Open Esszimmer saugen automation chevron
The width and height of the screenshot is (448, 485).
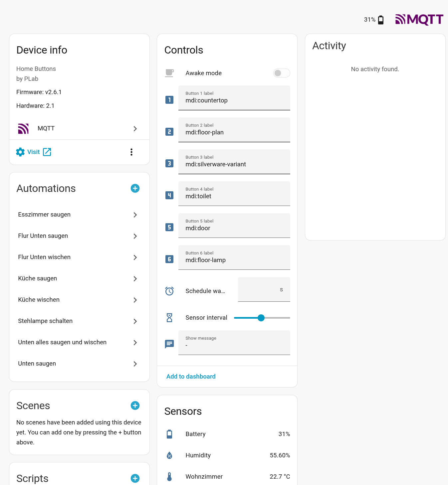tap(135, 215)
